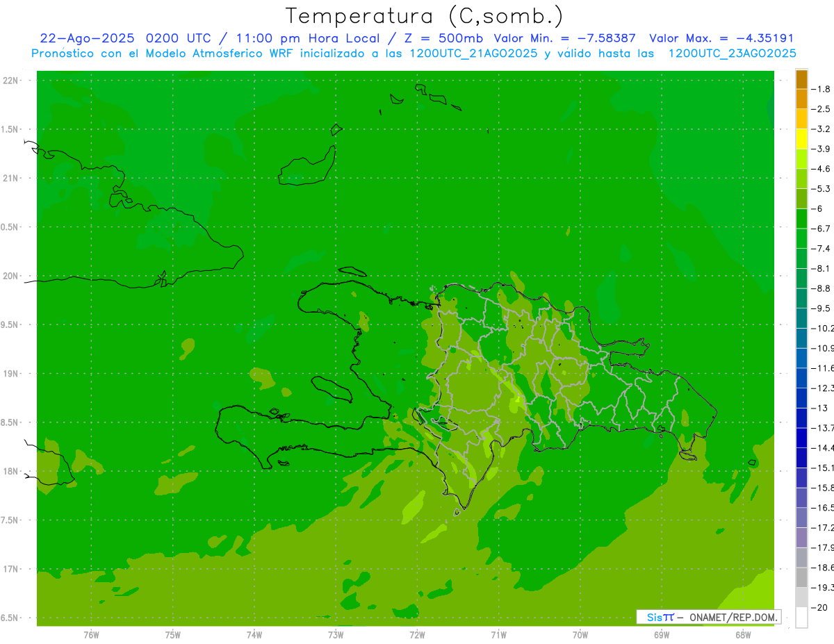Viewport: 834px width, 644px height.
Task: Click the '19N' latitude label
Action: point(12,374)
